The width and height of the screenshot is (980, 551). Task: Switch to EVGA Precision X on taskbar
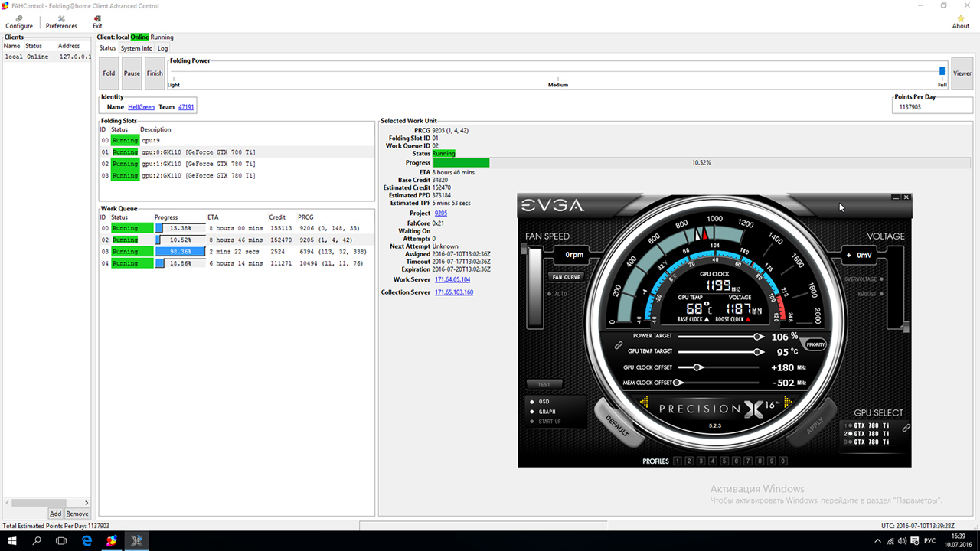[137, 540]
